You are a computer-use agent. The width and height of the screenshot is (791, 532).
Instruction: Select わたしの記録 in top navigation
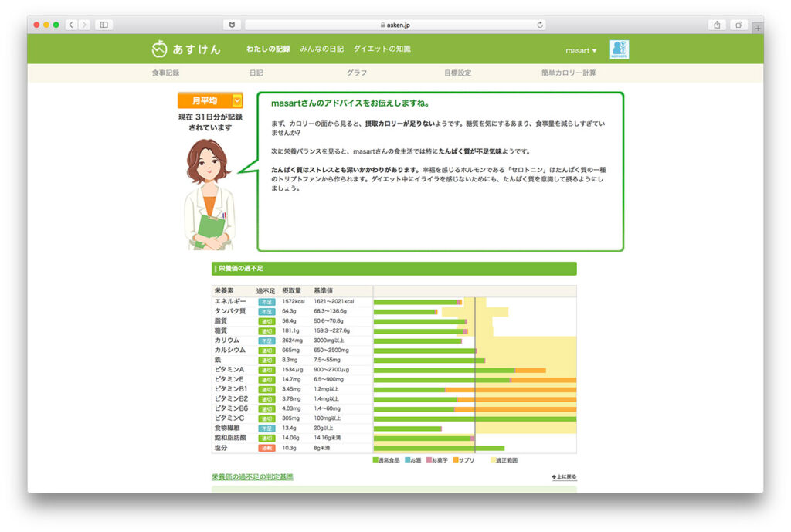(268, 49)
